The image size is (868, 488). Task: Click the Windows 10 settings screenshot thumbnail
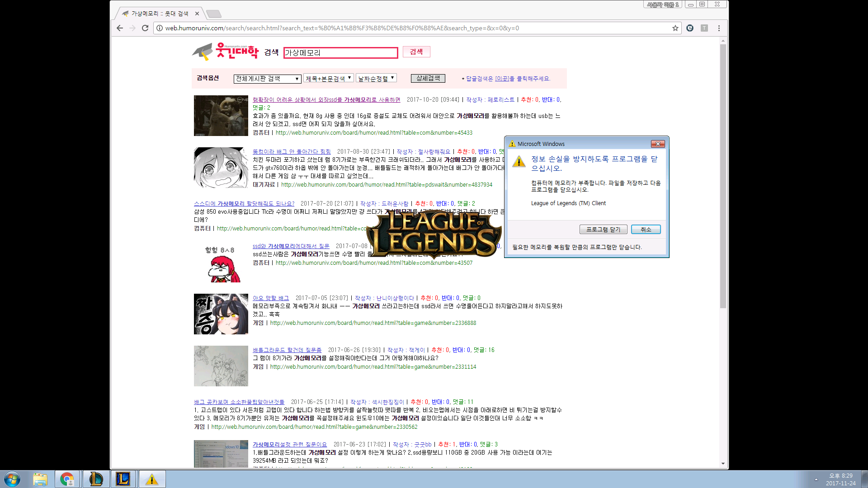[221, 454]
